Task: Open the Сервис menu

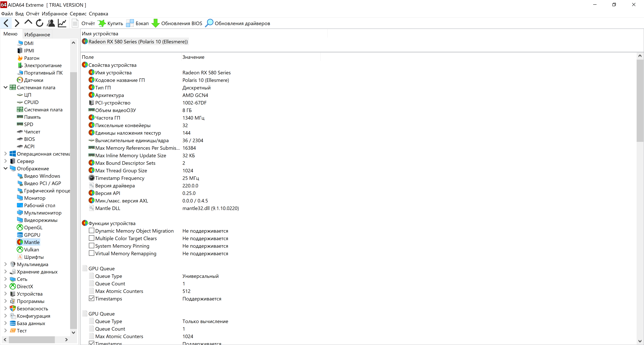Action: pos(78,14)
